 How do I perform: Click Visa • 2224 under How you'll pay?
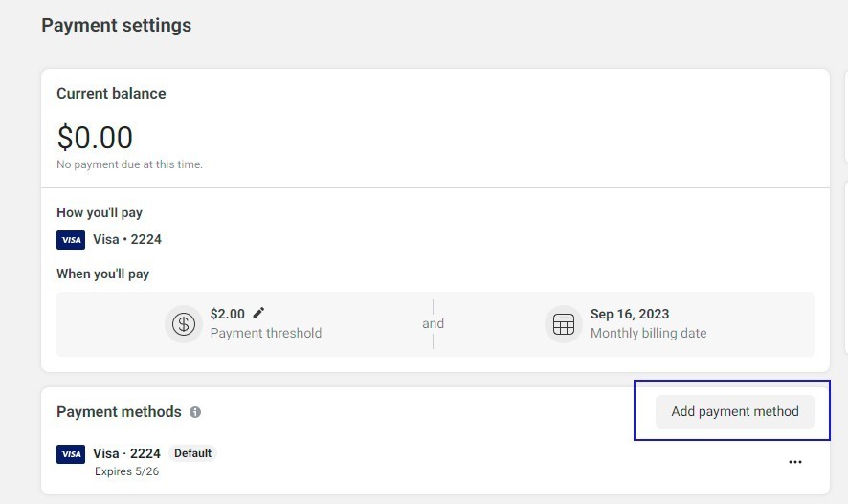(x=127, y=239)
